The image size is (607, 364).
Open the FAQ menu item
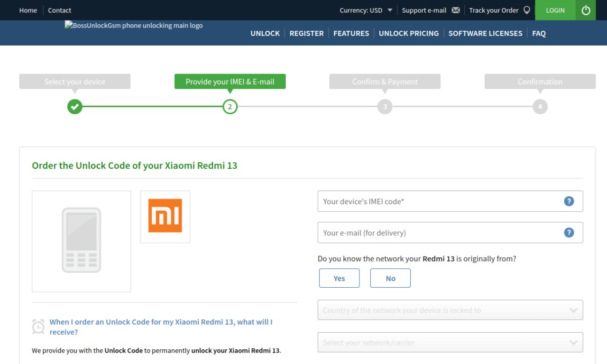[x=539, y=33]
